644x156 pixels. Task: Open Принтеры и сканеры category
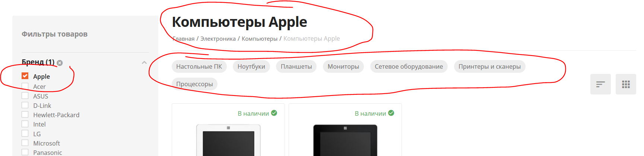tap(490, 66)
